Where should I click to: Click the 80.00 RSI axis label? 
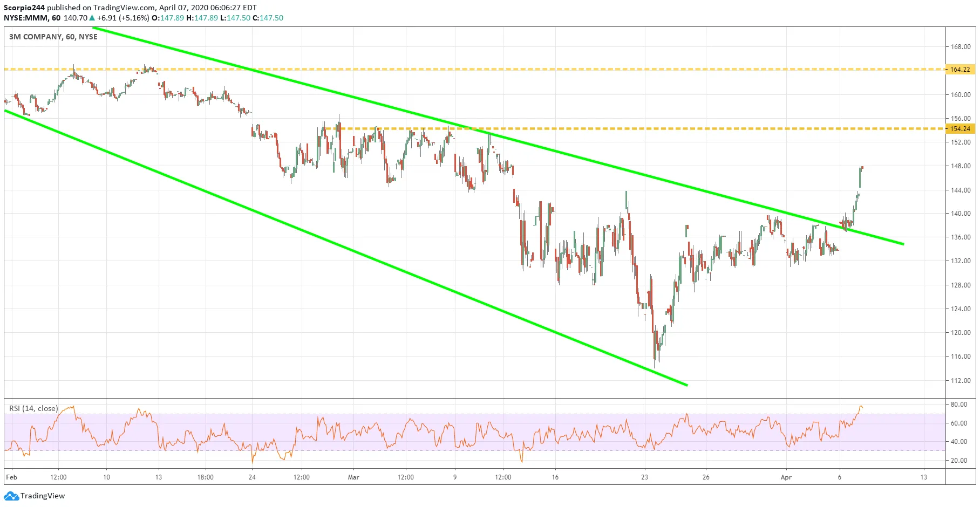[x=959, y=405]
